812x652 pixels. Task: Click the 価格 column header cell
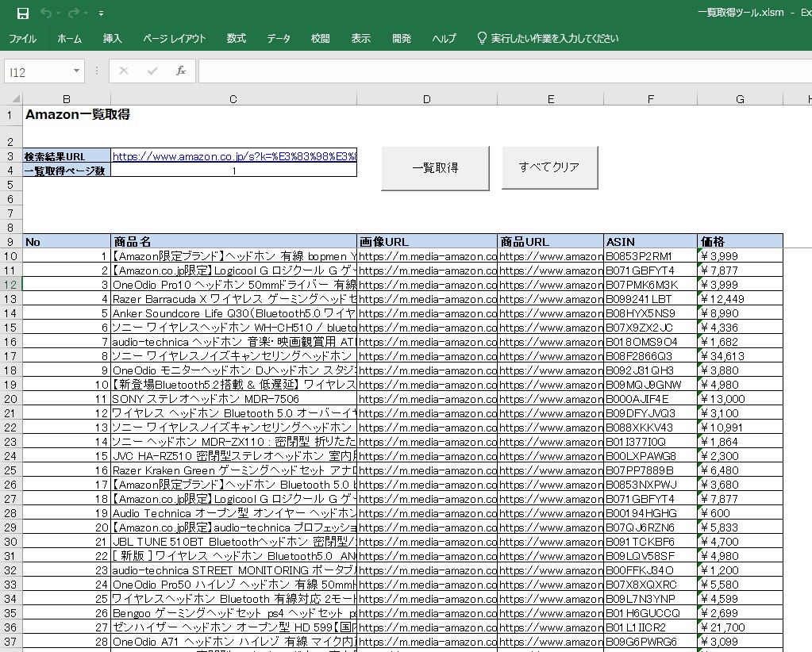[740, 241]
